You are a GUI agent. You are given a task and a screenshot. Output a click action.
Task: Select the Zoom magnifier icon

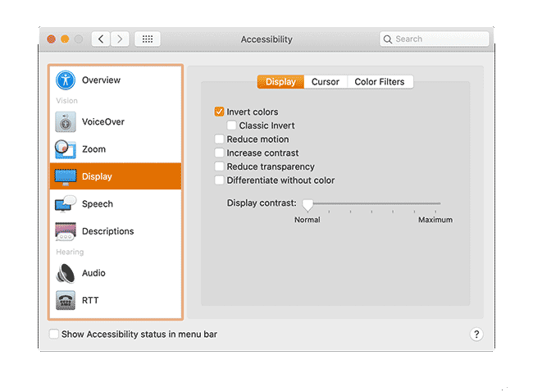pos(66,149)
